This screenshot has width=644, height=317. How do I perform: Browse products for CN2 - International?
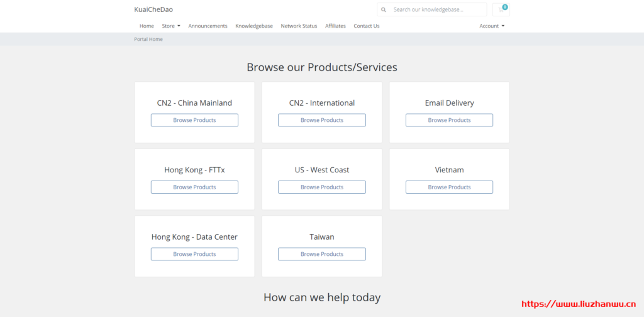(322, 120)
